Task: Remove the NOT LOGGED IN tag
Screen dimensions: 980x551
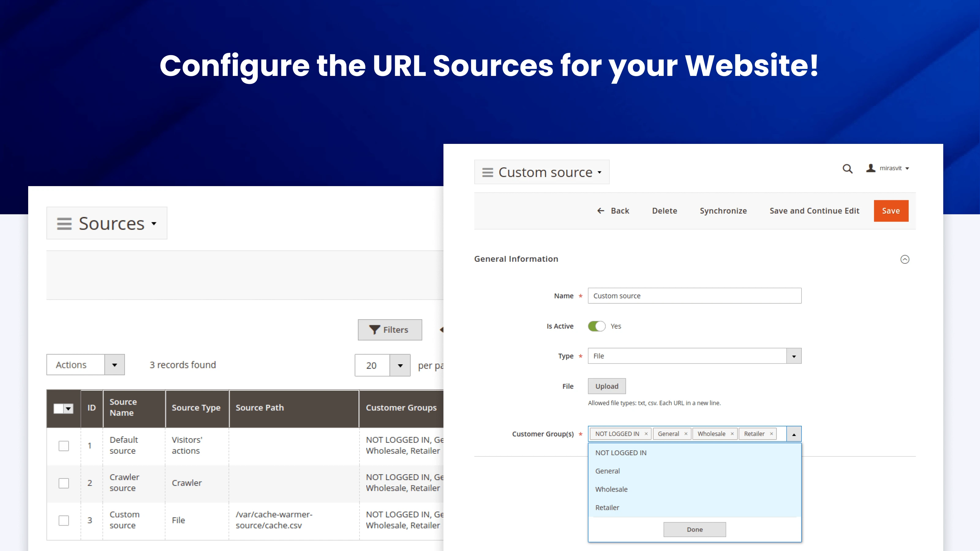Action: click(646, 434)
